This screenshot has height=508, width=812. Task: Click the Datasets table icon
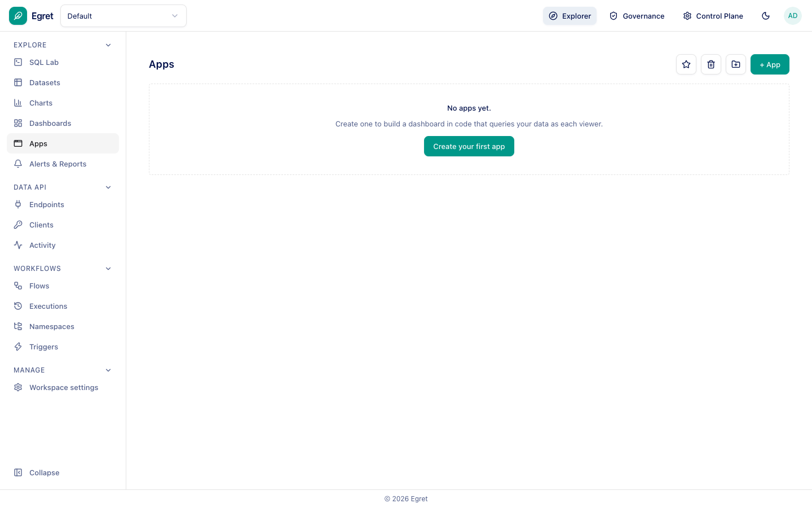18,82
